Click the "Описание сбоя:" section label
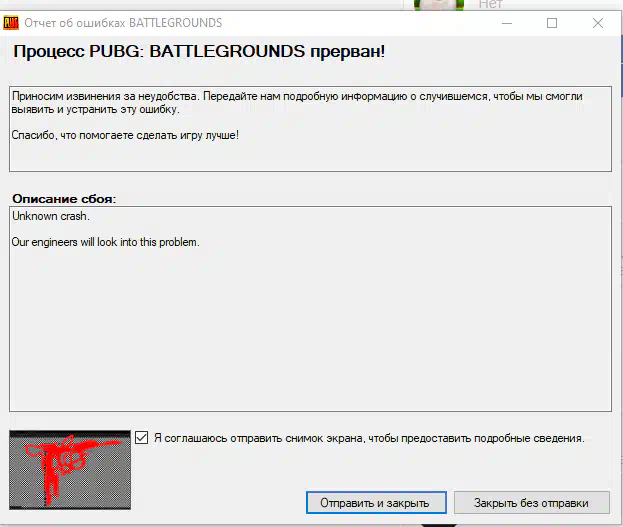The width and height of the screenshot is (623, 527). pyautogui.click(x=63, y=198)
